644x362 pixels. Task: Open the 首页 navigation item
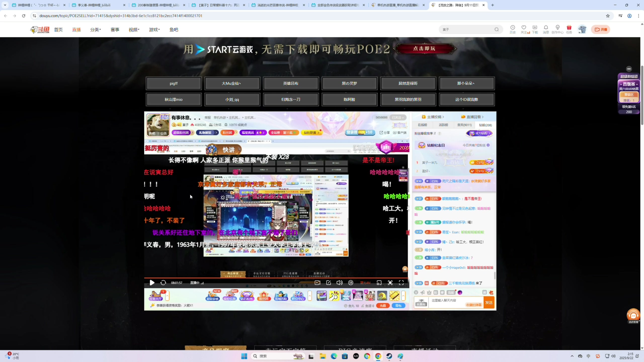click(x=58, y=30)
